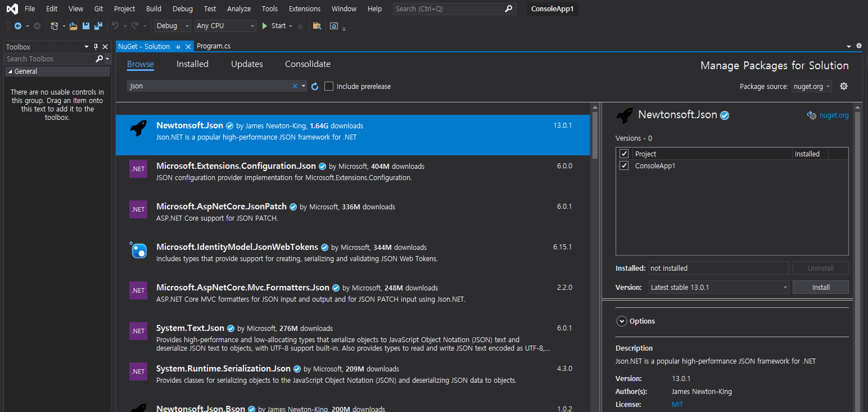The width and height of the screenshot is (868, 412).
Task: Open NuGet package source settings gear
Action: pyautogui.click(x=844, y=86)
